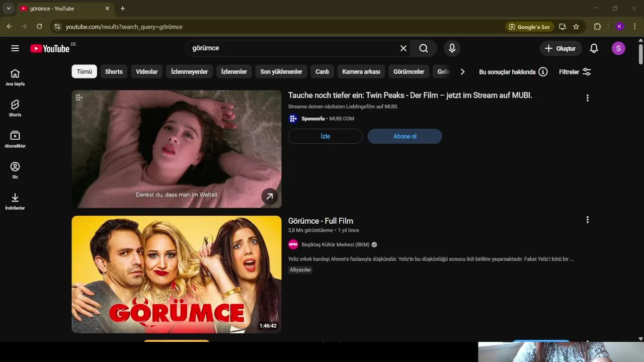This screenshot has height=362, width=644.
Task: Open the Chrome profile K avatar
Action: pyautogui.click(x=619, y=27)
